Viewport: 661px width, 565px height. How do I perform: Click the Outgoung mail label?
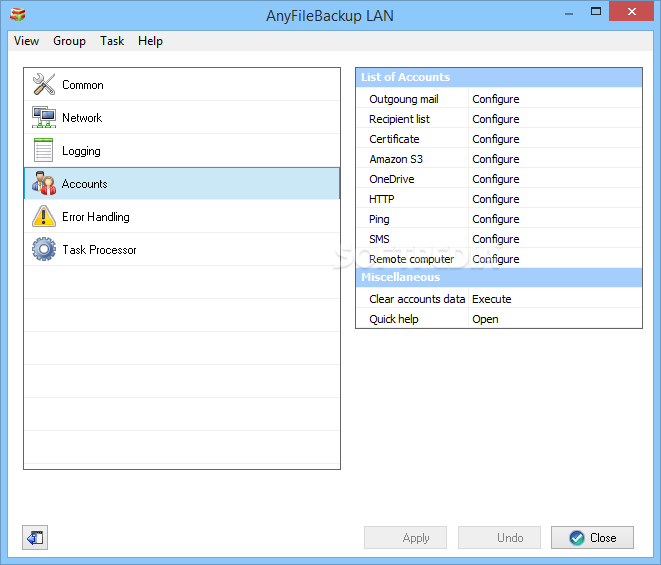404,99
